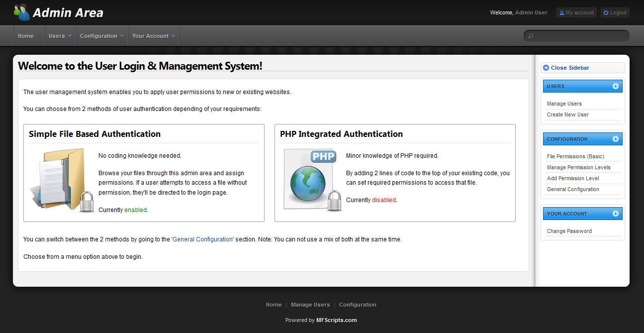Click the Simple File Based Authentication heading
The height and width of the screenshot is (333, 644).
click(94, 134)
